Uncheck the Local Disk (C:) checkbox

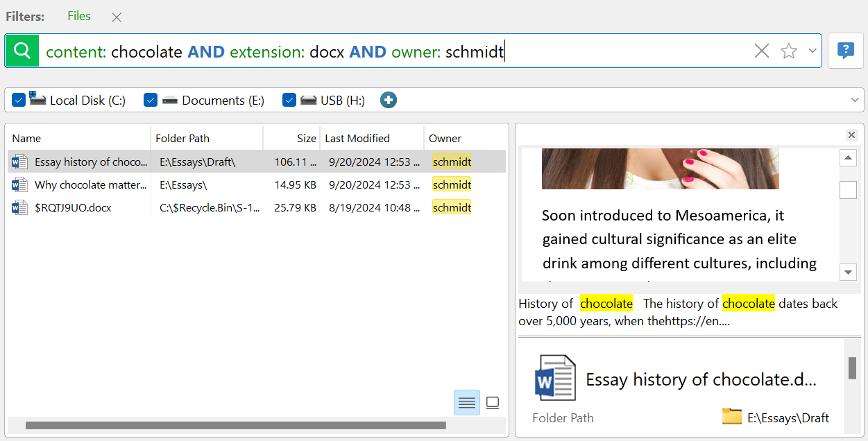(19, 101)
